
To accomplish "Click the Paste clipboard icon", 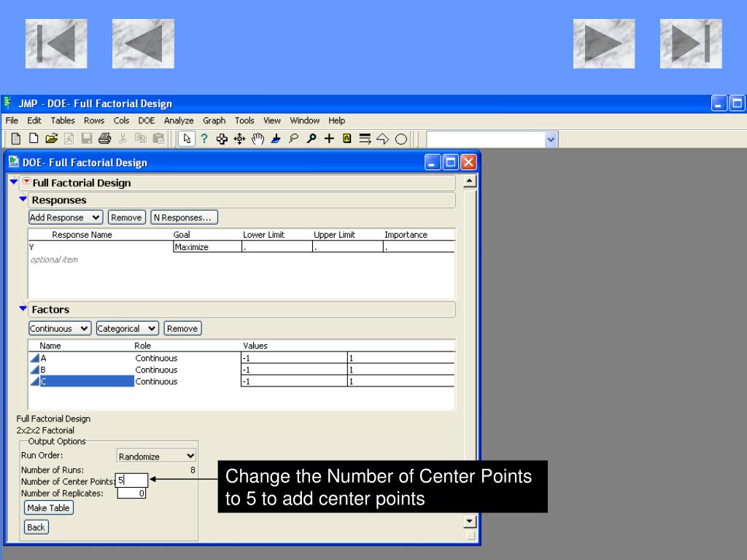I will 158,139.
